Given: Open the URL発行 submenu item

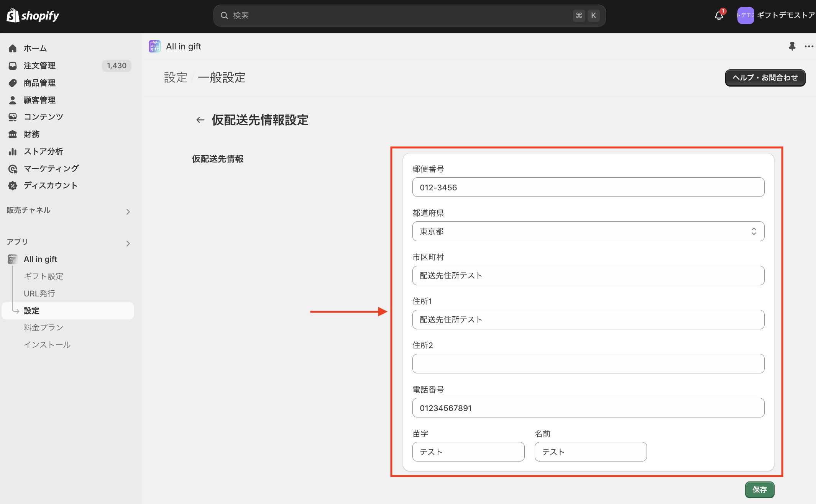Looking at the screenshot, I should pos(39,293).
